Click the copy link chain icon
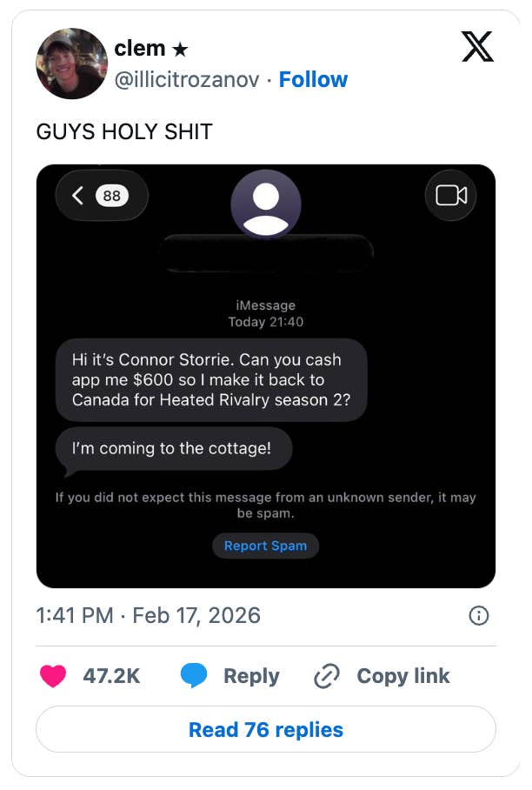 pyautogui.click(x=326, y=676)
